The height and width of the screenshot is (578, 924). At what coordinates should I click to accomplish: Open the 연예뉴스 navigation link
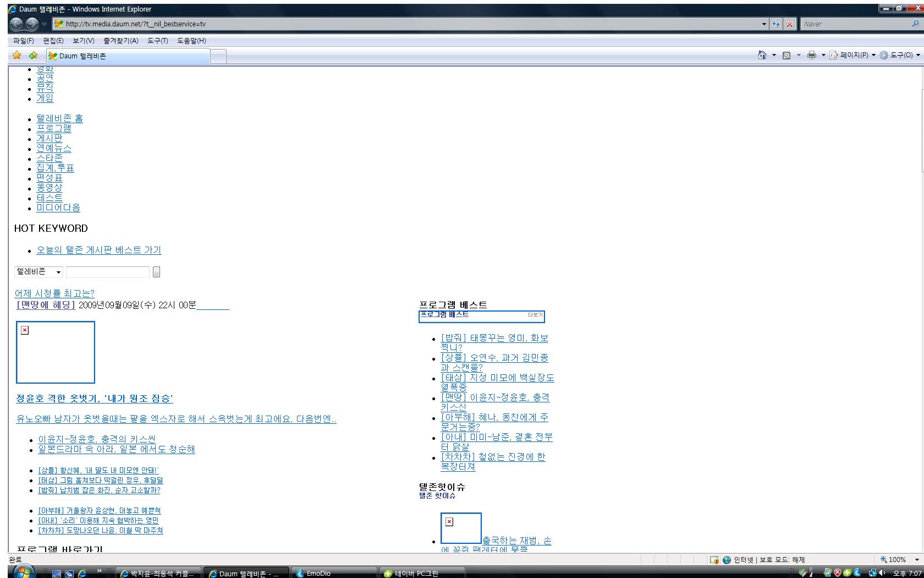[x=54, y=148]
